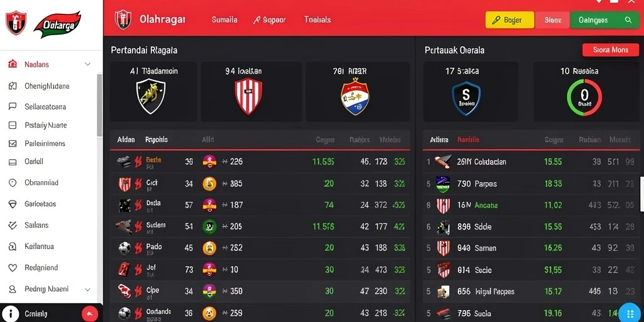
Task: Click the yellow Bager button
Action: click(x=509, y=19)
